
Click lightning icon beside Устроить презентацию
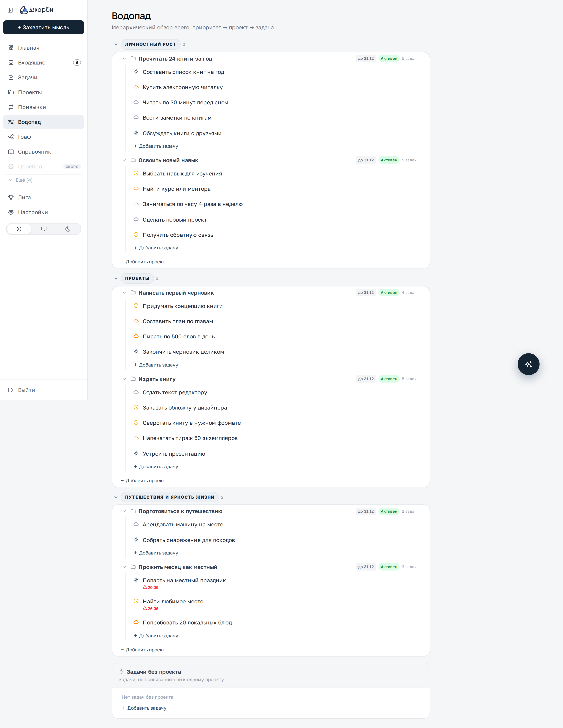tap(136, 453)
